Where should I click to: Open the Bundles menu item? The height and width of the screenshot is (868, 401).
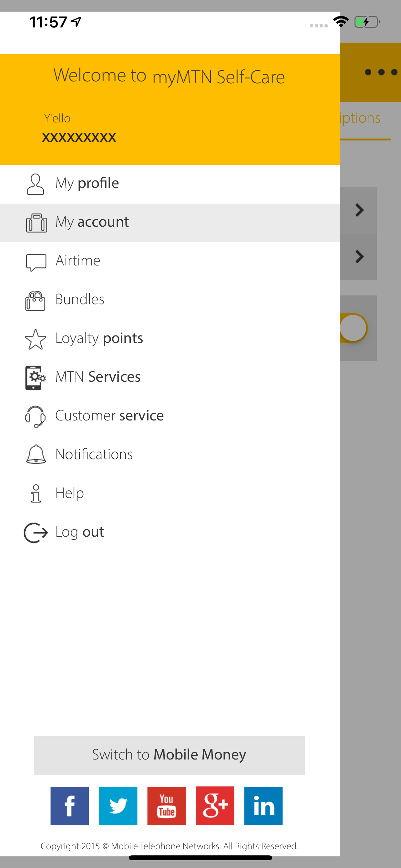tap(170, 300)
